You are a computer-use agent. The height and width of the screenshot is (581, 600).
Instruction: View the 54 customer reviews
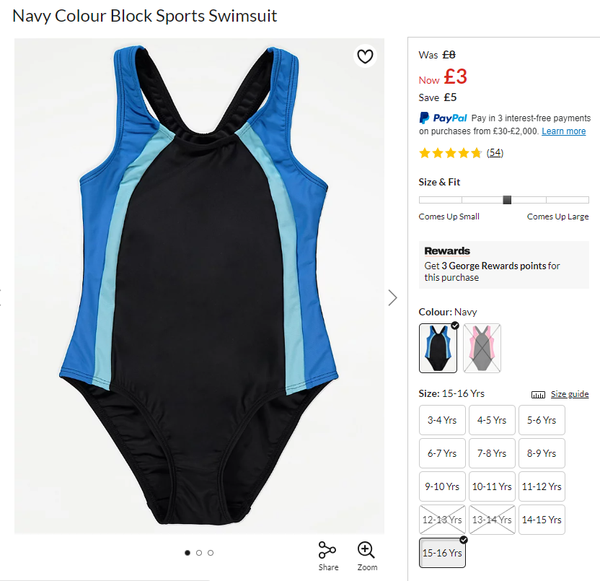[495, 153]
